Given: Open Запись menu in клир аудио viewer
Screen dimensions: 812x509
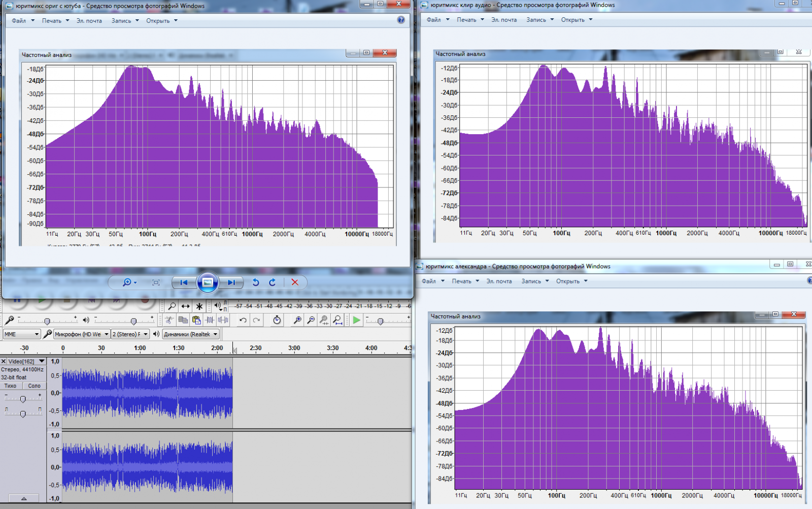Looking at the screenshot, I should click(540, 20).
